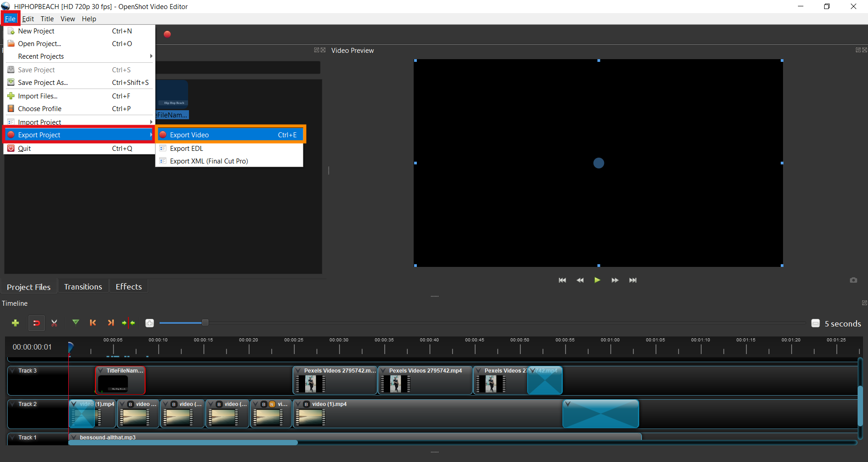Add a new track with the green plus icon
This screenshot has width=868, height=462.
[15, 323]
